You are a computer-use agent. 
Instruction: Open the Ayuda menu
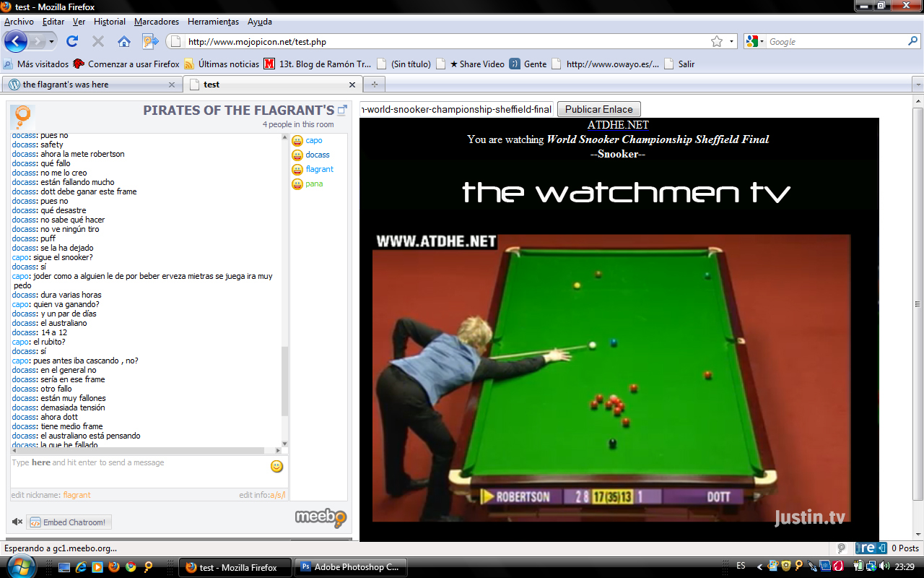point(260,22)
